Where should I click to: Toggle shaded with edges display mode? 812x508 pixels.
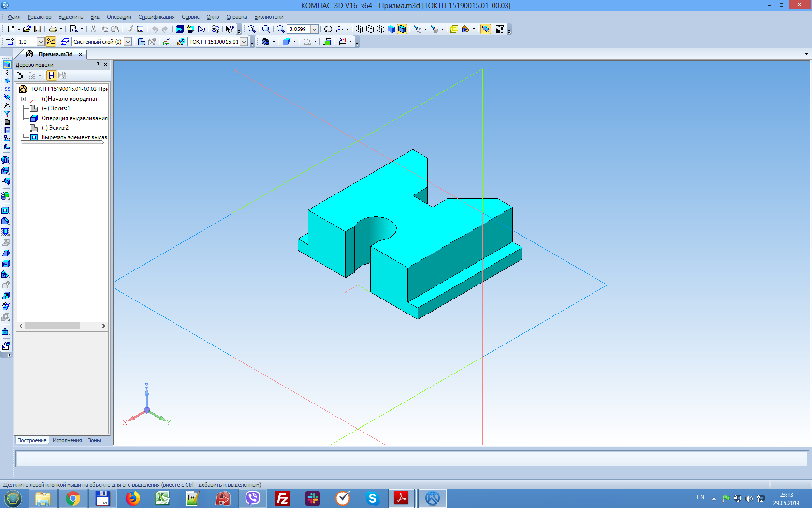tap(402, 29)
